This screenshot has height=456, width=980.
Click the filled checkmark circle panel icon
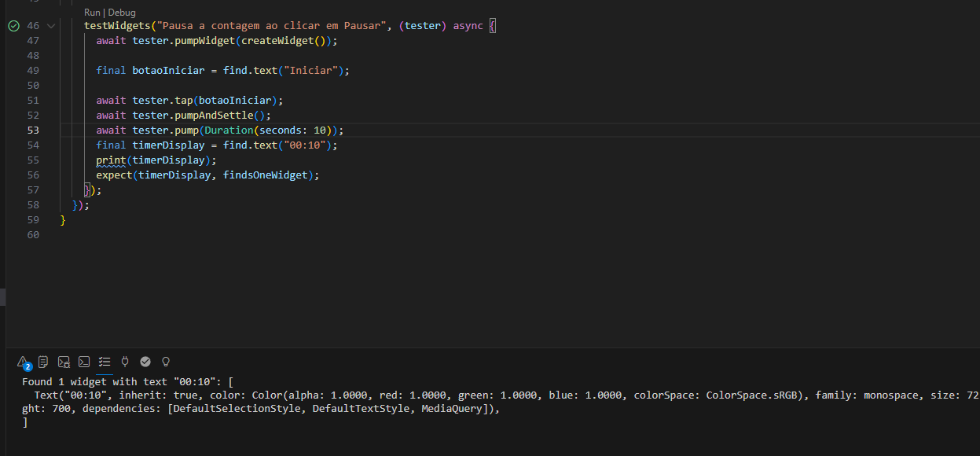145,362
